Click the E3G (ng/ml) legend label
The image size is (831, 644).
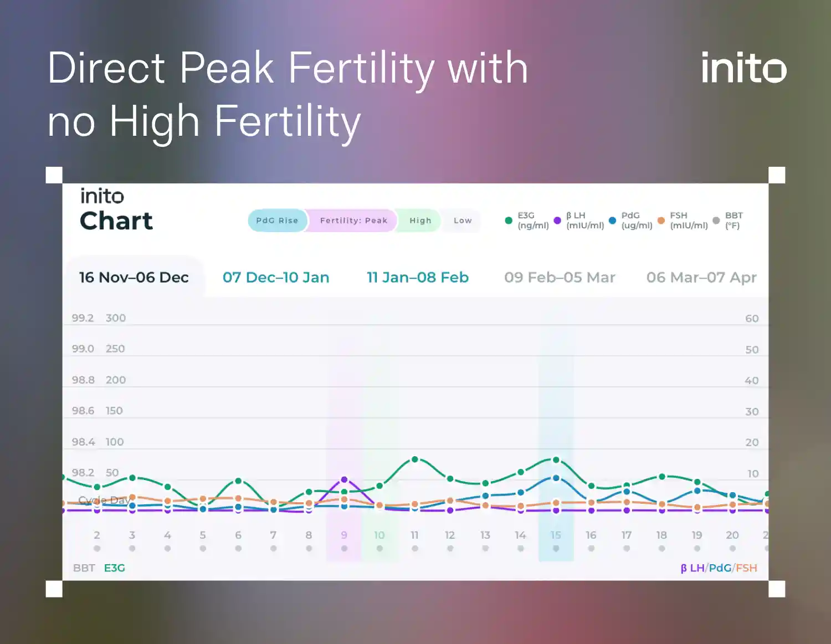pyautogui.click(x=533, y=221)
